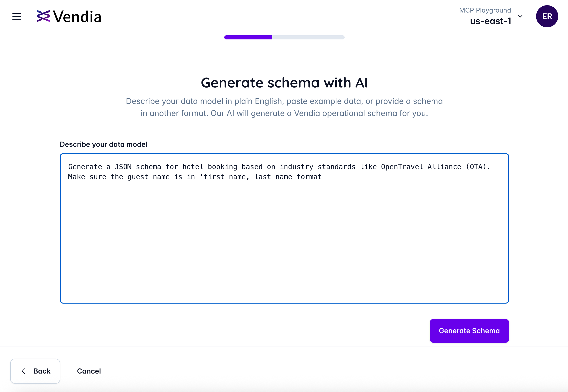568x392 pixels.
Task: Click the left arrow in Back button
Action: click(x=24, y=371)
